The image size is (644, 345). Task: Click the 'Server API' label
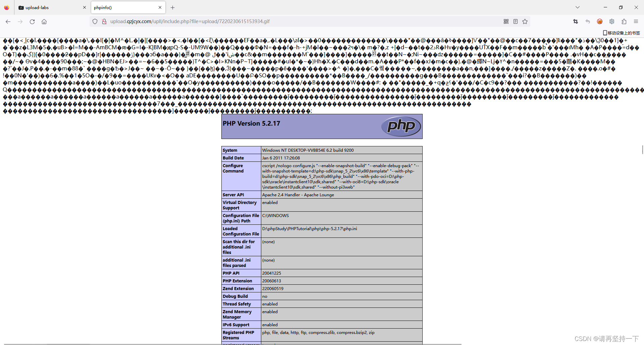click(233, 195)
